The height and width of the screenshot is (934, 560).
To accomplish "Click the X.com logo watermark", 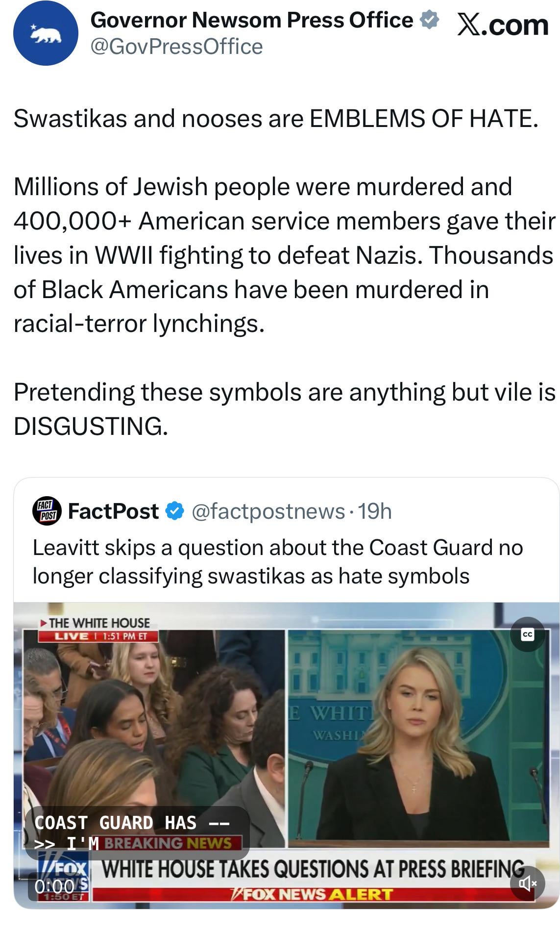I will click(x=503, y=25).
